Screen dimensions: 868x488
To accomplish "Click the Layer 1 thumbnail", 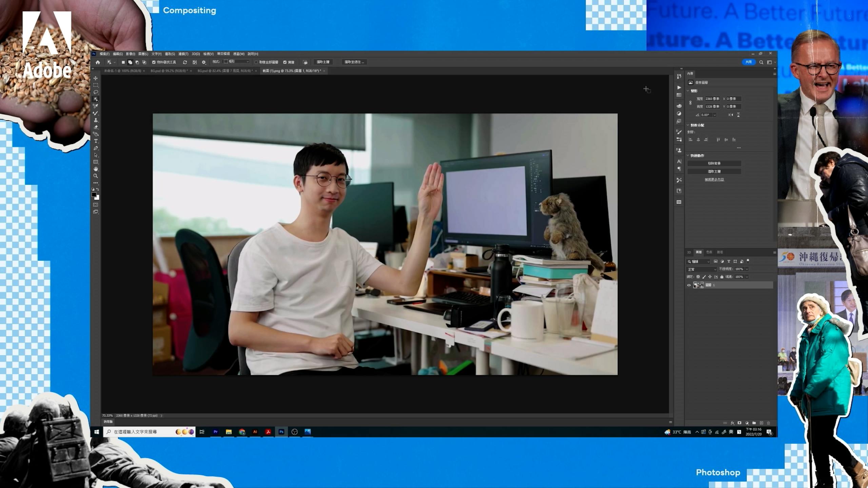I will tap(698, 285).
